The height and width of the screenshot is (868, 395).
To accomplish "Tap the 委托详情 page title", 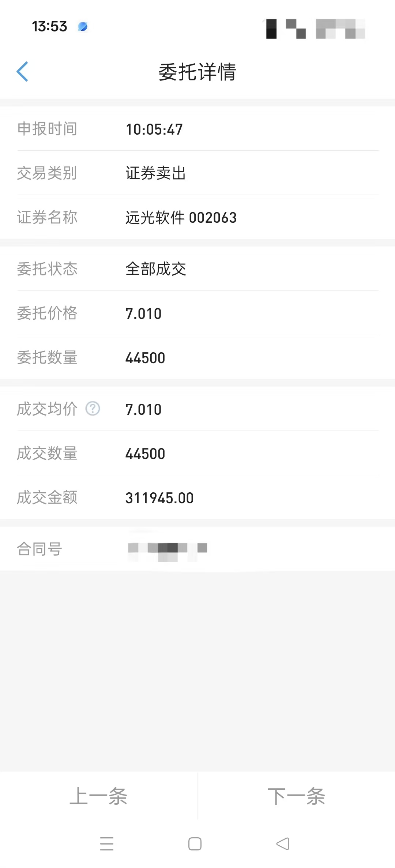I will [197, 72].
